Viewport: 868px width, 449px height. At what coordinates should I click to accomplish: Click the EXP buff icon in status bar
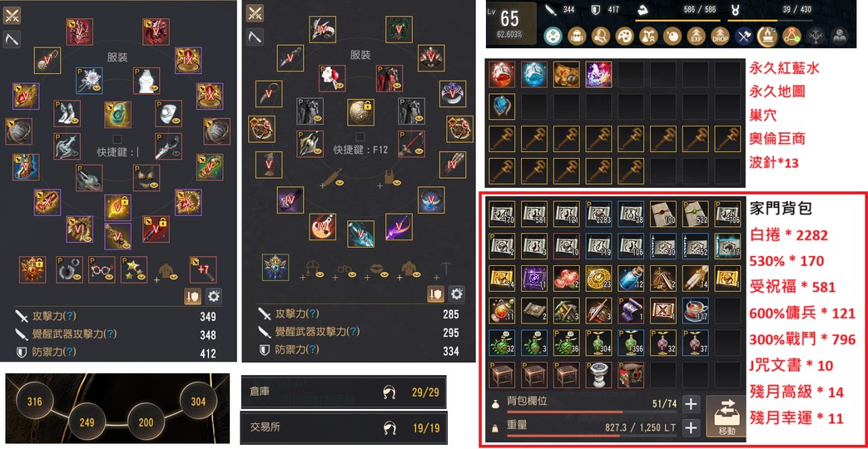pyautogui.click(x=696, y=36)
